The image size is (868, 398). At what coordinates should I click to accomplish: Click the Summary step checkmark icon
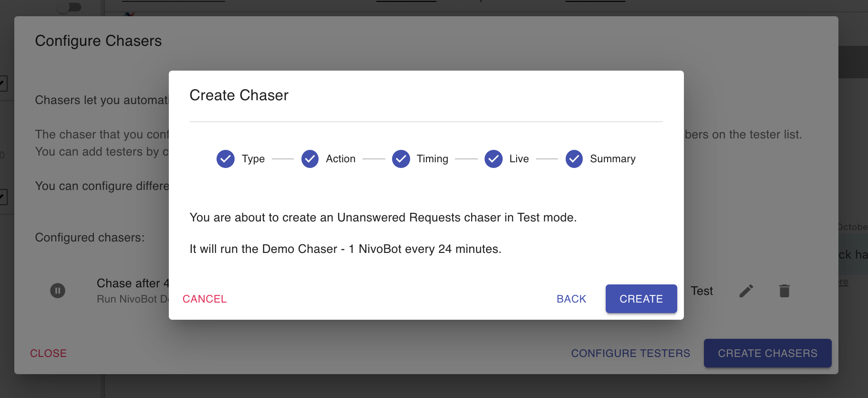574,159
